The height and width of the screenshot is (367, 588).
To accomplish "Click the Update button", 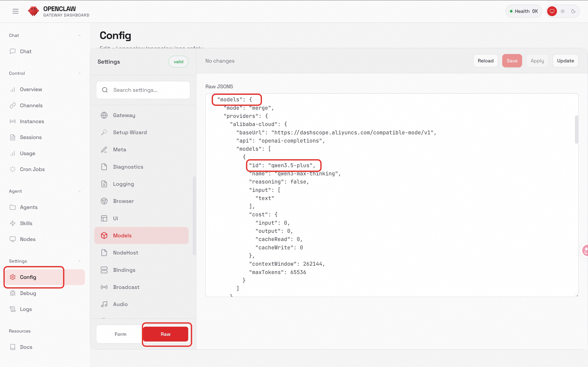I will point(565,61).
